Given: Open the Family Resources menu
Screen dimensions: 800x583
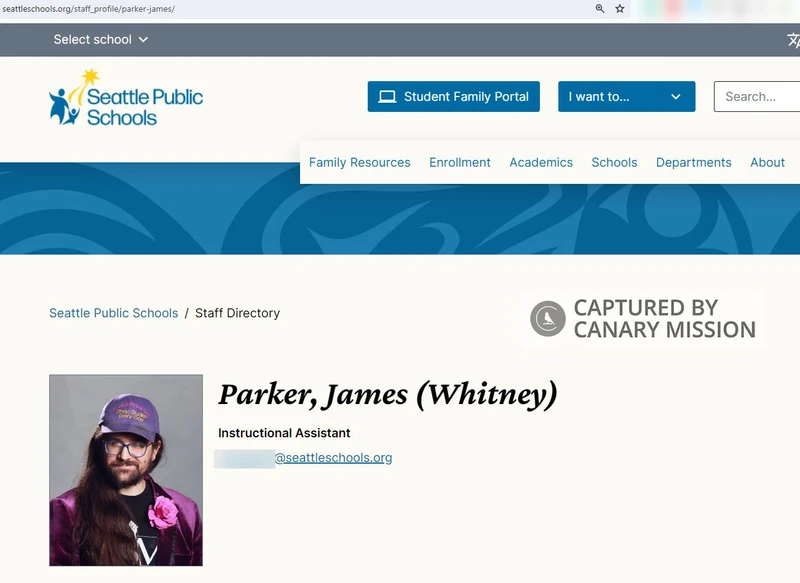Looking at the screenshot, I should pyautogui.click(x=360, y=162).
